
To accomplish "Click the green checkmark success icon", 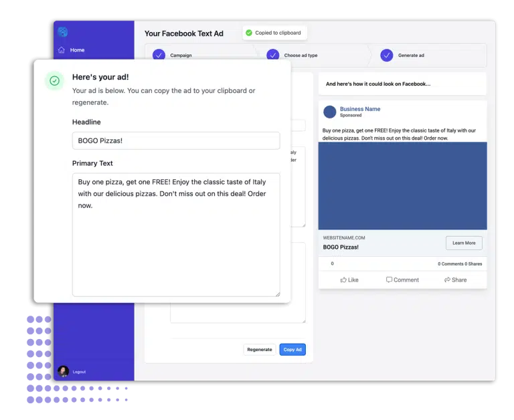I will [x=55, y=81].
